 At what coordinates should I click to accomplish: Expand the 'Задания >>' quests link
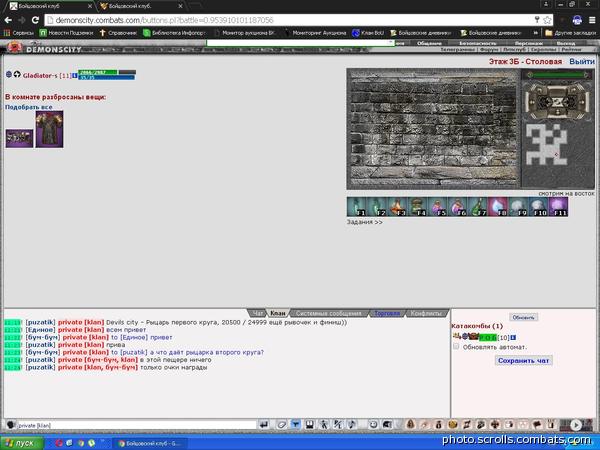click(365, 222)
